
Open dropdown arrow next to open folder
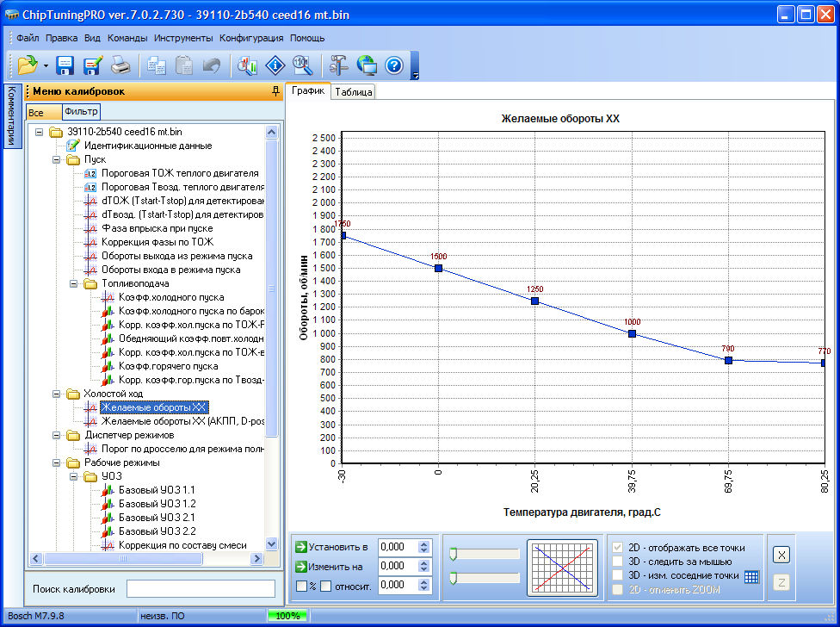[x=45, y=65]
